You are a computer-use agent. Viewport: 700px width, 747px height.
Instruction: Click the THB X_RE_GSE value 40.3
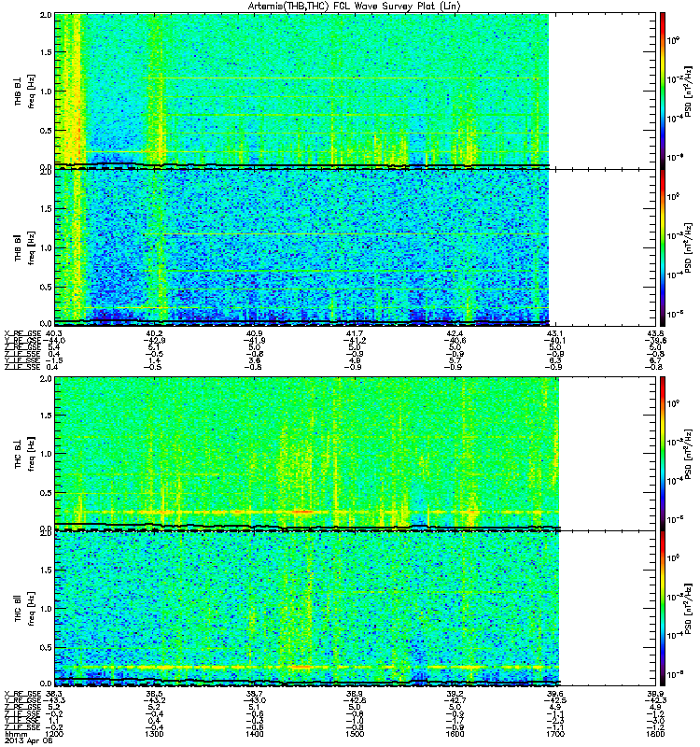pos(55,333)
